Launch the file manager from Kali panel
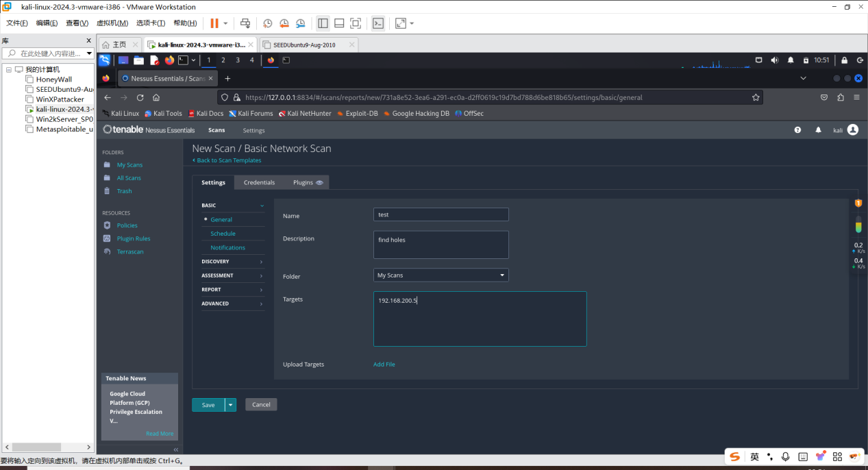 (138, 60)
